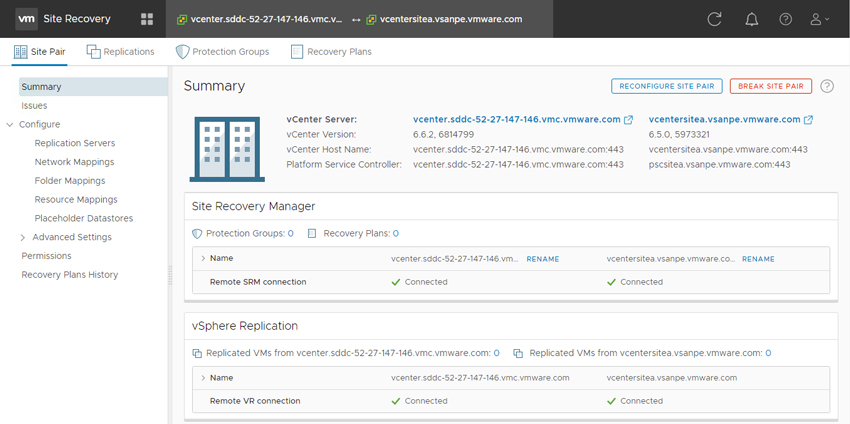Click Connected status for vcentersitea VR connection
The height and width of the screenshot is (424, 850).
click(x=635, y=402)
